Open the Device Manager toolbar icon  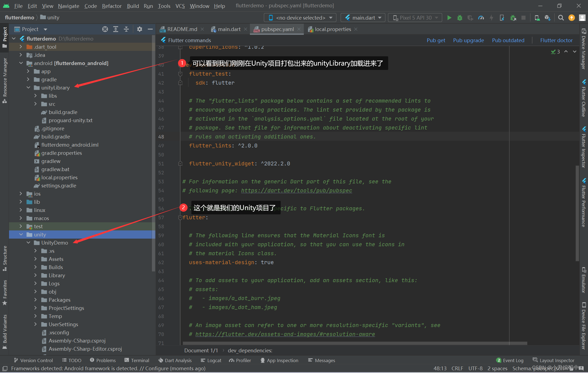537,18
